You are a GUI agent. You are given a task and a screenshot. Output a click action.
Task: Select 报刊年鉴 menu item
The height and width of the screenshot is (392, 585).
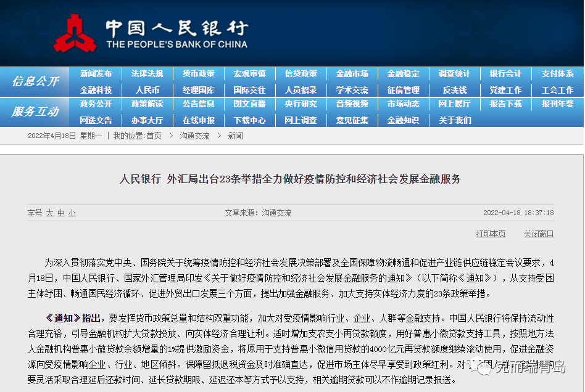(x=557, y=104)
